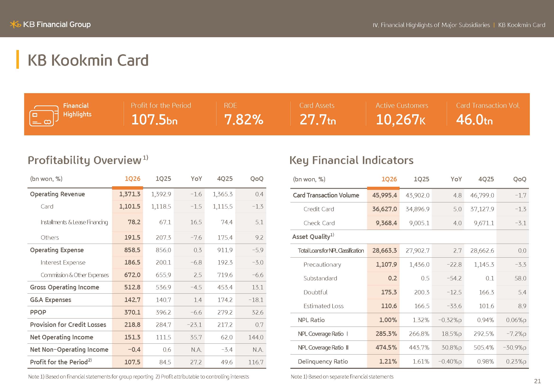Select the Net Operating Income 151.3 cell
The image size is (554, 392).
click(132, 337)
